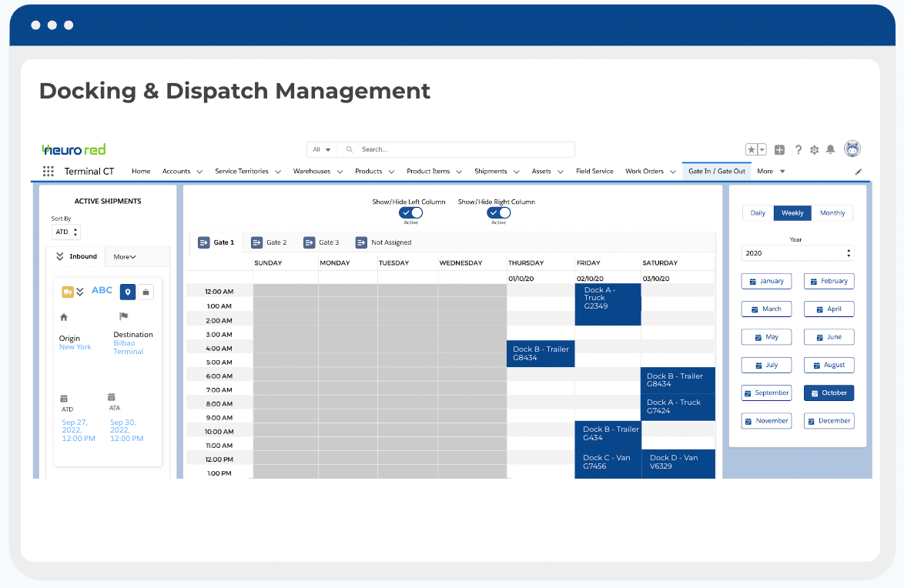Click the destination flag icon on the shipment card
The width and height of the screenshot is (904, 588).
123,316
